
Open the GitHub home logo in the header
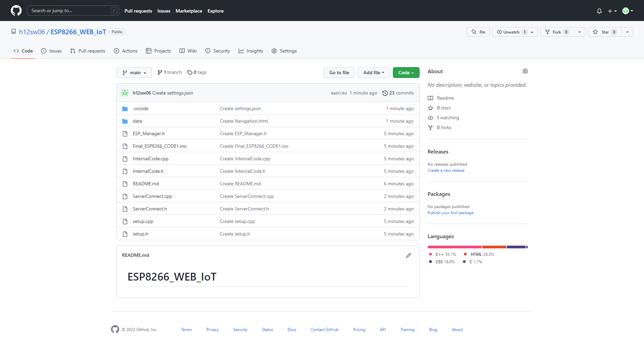16,11
